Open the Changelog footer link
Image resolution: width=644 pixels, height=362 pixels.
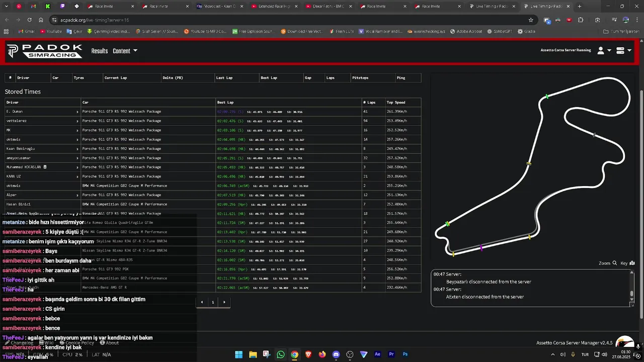pos(19,343)
